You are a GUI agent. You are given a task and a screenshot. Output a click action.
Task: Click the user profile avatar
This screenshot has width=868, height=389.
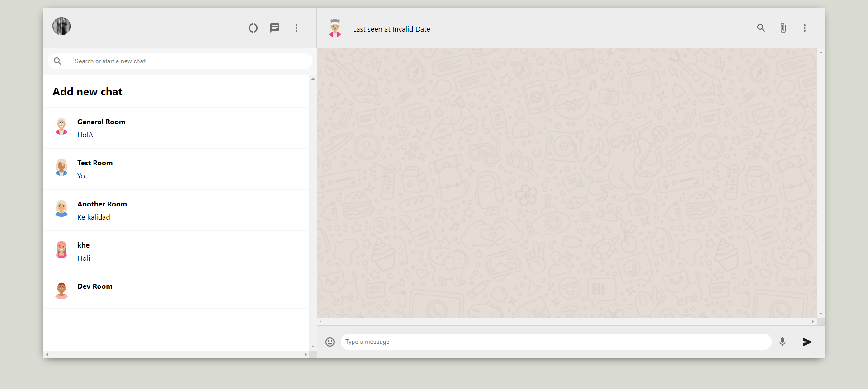61,26
